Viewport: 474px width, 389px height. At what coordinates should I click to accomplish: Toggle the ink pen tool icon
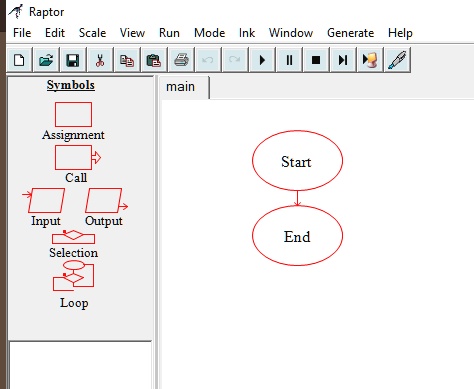(397, 60)
